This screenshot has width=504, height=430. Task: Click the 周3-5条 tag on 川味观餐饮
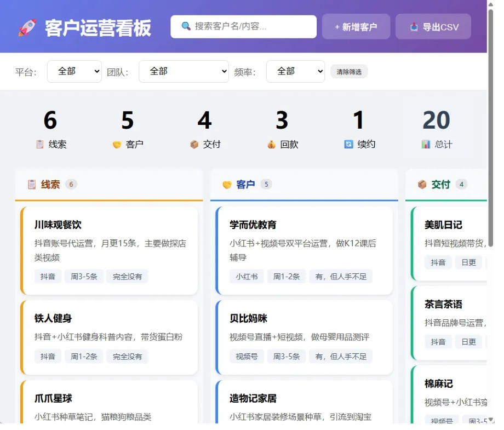pyautogui.click(x=84, y=277)
